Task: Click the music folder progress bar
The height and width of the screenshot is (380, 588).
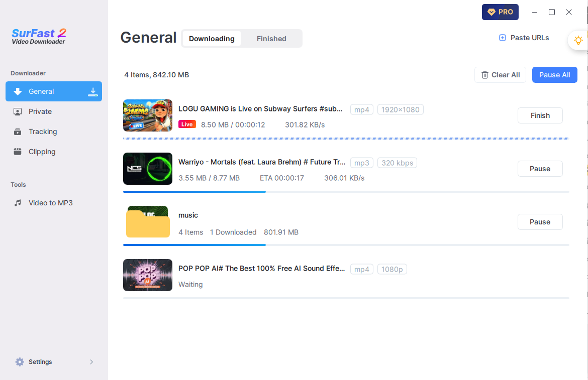Action: point(346,245)
